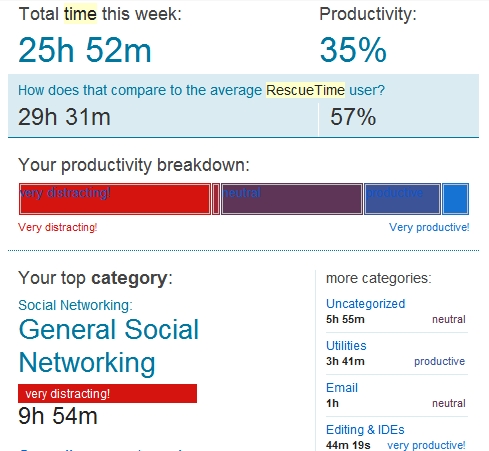
Task: Open General Social Networking top category
Action: (109, 346)
